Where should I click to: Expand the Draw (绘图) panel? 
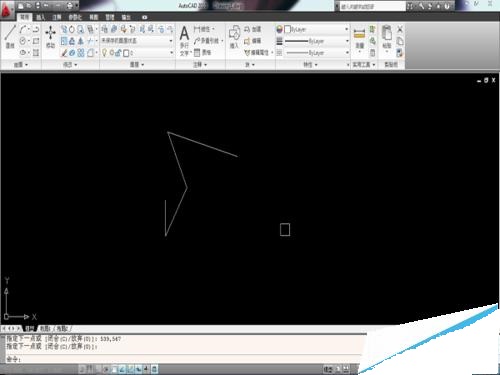21,65
